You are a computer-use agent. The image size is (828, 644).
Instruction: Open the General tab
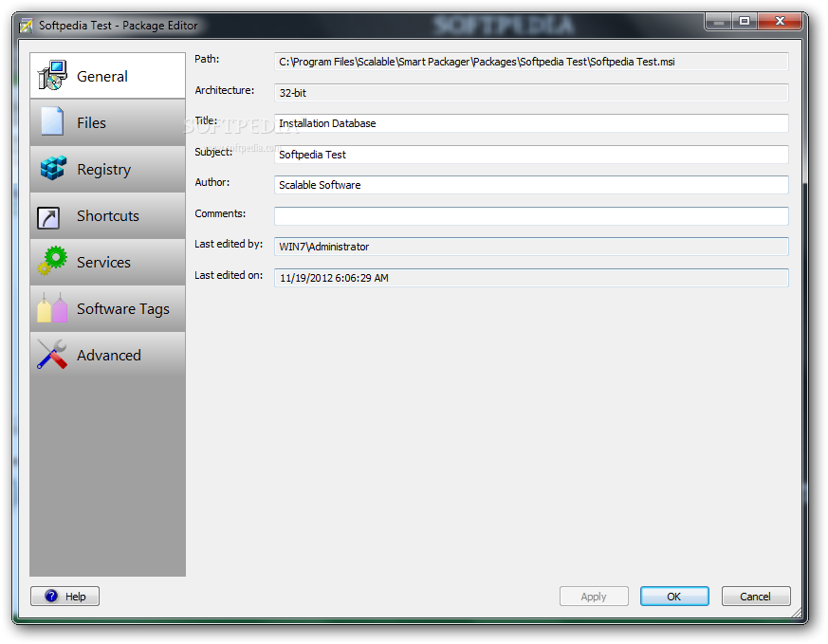click(108, 76)
